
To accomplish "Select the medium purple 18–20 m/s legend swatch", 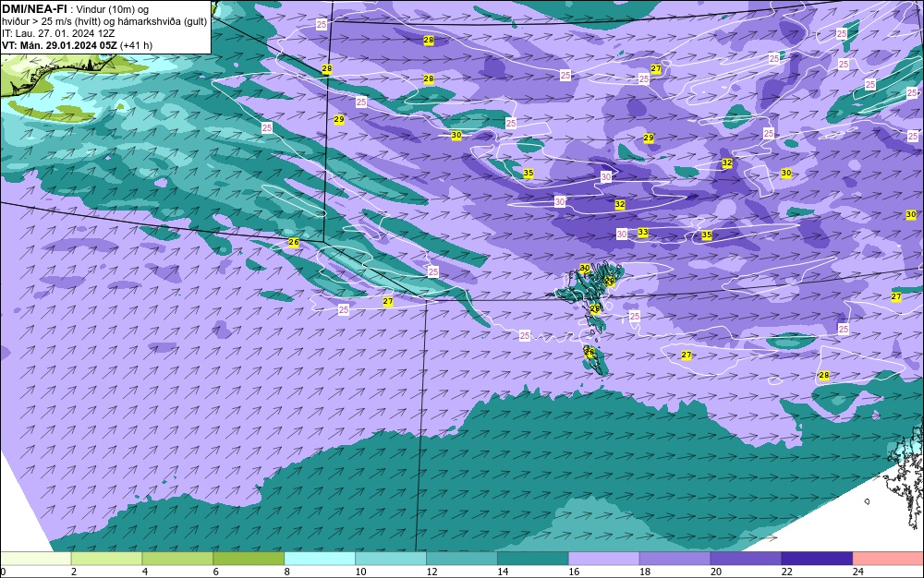I will [x=675, y=559].
